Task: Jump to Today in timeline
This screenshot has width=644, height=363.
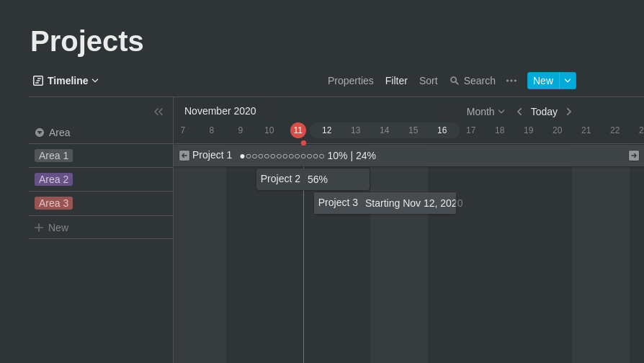Action: click(x=544, y=112)
